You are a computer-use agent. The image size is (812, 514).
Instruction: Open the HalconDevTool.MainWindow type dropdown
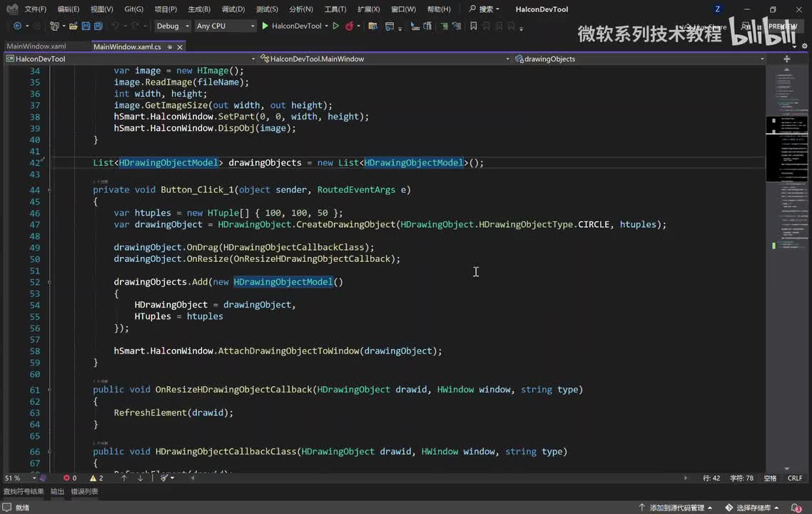pos(385,59)
